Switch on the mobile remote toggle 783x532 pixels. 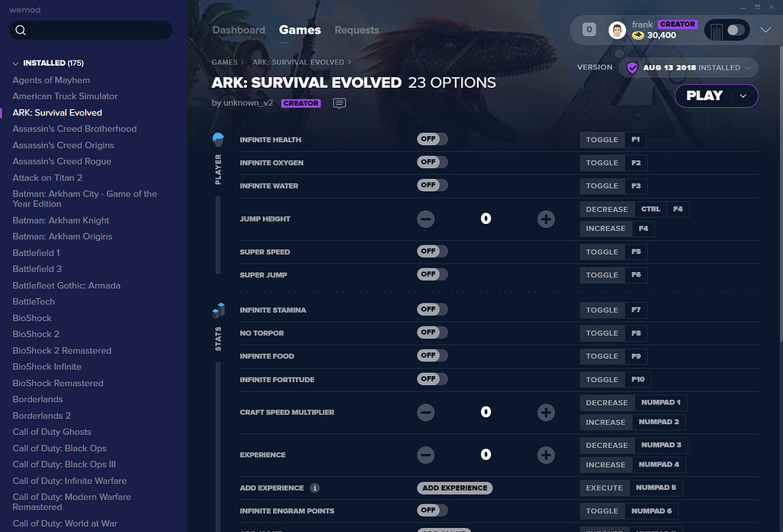coord(728,30)
